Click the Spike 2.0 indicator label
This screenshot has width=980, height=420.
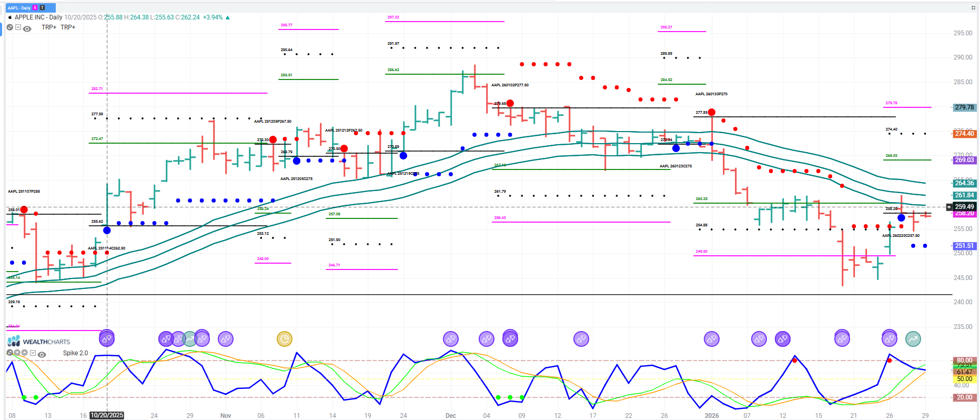coord(75,353)
